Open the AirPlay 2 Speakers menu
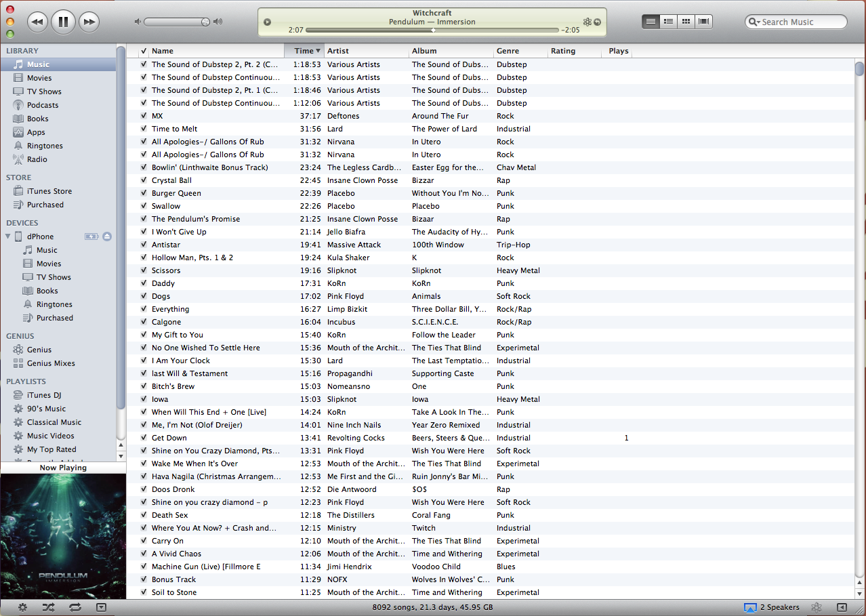The image size is (866, 616). (x=772, y=607)
